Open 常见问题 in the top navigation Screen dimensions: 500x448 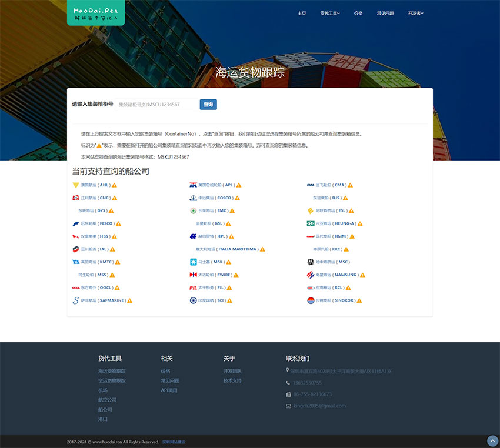[385, 14]
